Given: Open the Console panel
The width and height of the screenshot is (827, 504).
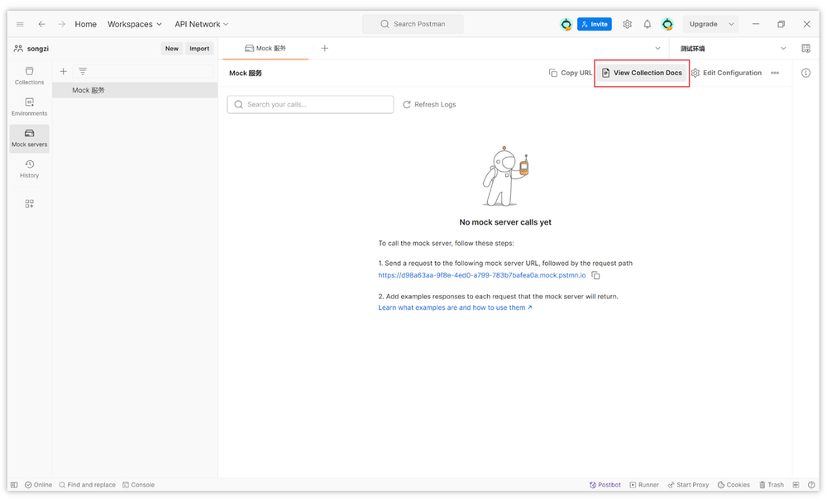Looking at the screenshot, I should (138, 485).
